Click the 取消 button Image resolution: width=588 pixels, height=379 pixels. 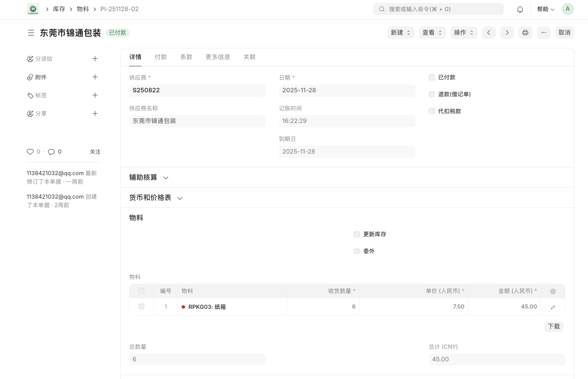point(564,33)
